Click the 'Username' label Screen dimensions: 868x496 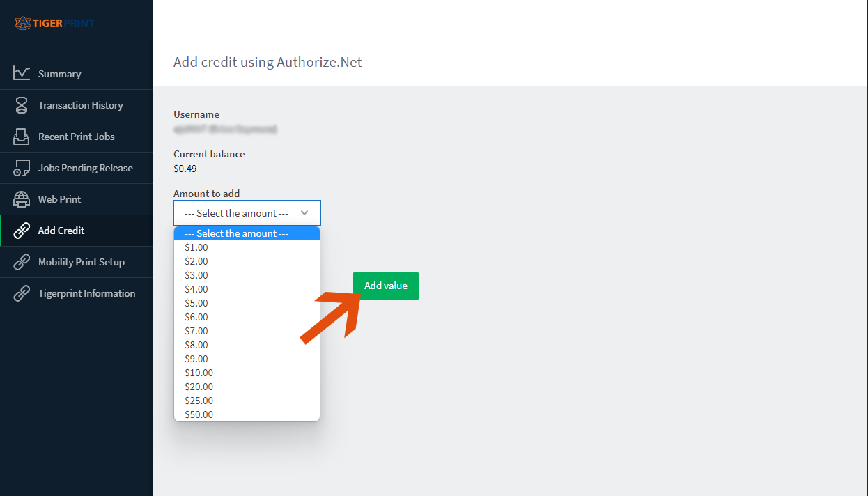[196, 114]
